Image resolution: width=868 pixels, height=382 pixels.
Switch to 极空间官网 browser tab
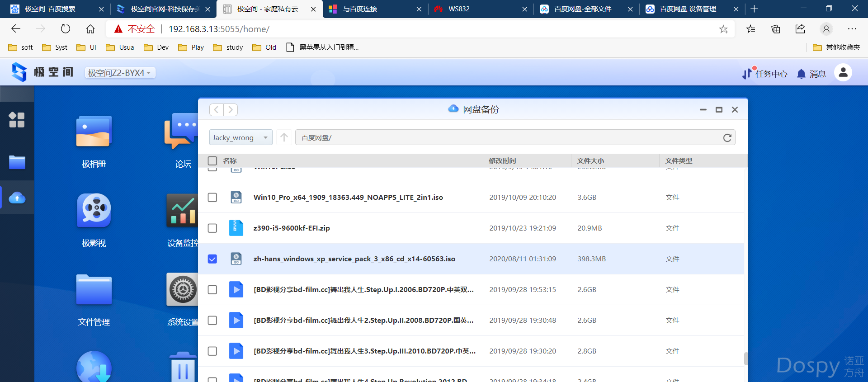point(163,9)
